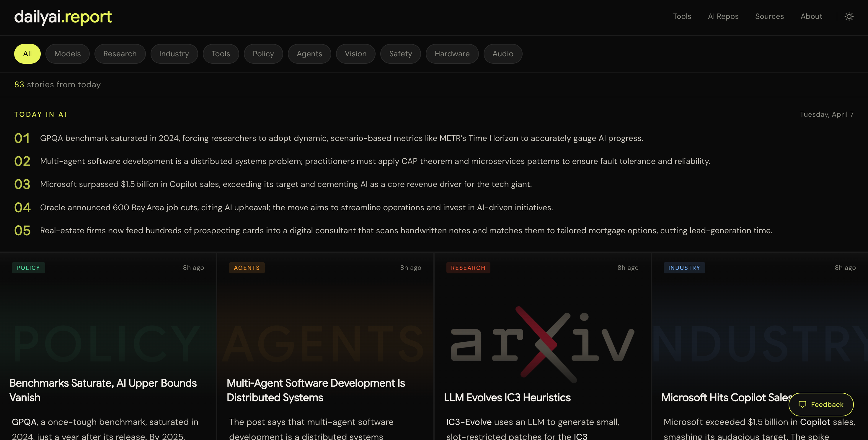Click the POLICY category tag on first card

[x=28, y=268]
